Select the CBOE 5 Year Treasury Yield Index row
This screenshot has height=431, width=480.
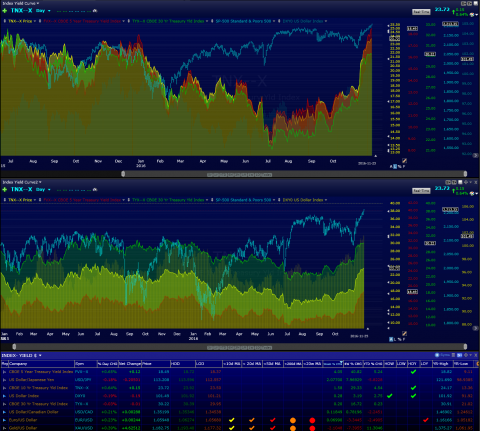coord(240,372)
